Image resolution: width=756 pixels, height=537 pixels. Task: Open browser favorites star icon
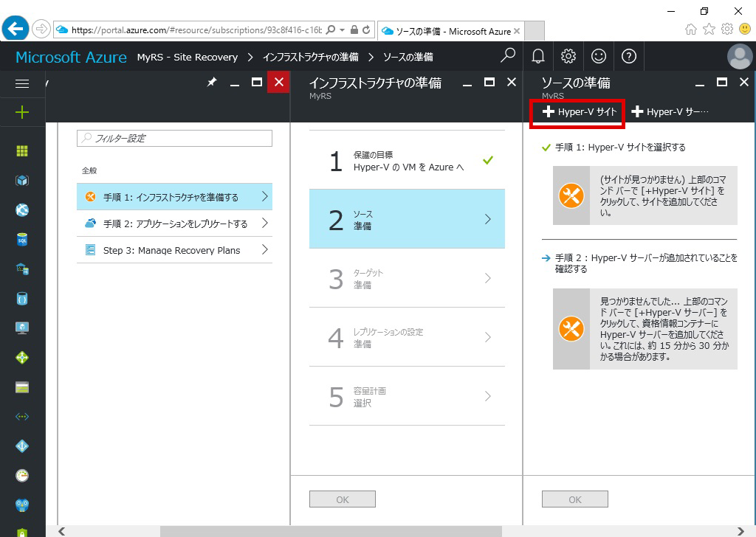(x=709, y=30)
